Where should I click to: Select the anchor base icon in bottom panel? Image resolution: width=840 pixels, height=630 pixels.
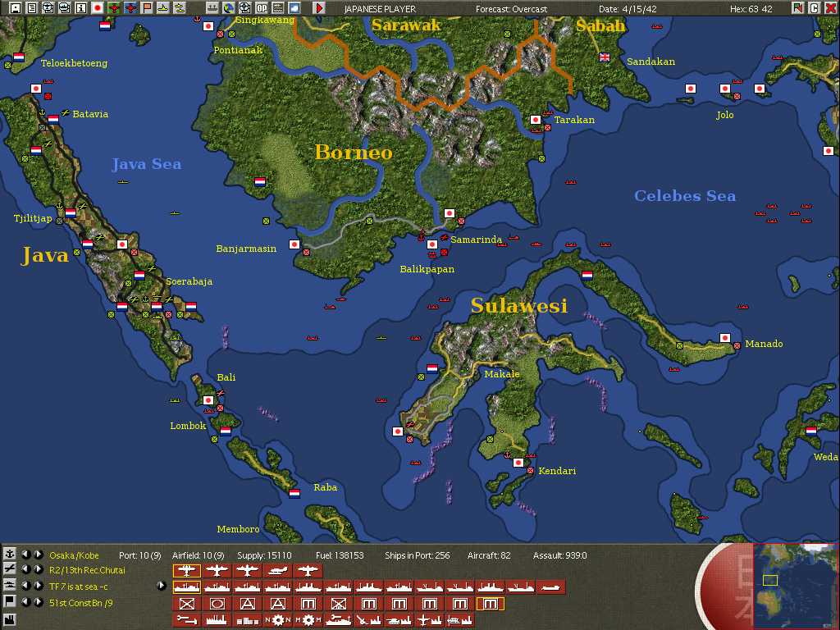pos(9,555)
